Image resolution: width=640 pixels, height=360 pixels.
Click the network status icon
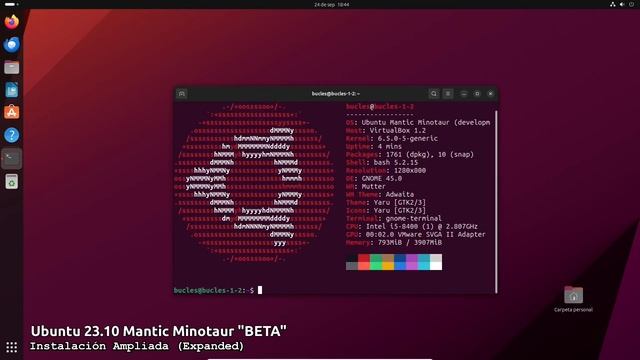tap(613, 4)
